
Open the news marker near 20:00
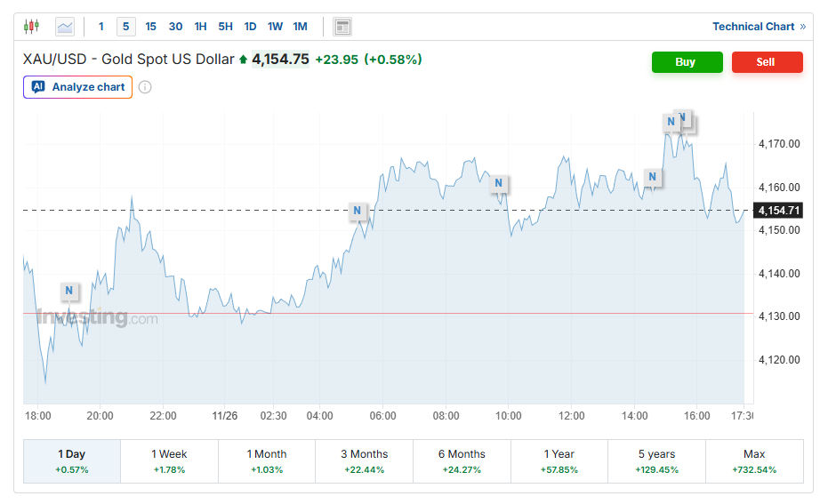pyautogui.click(x=69, y=291)
